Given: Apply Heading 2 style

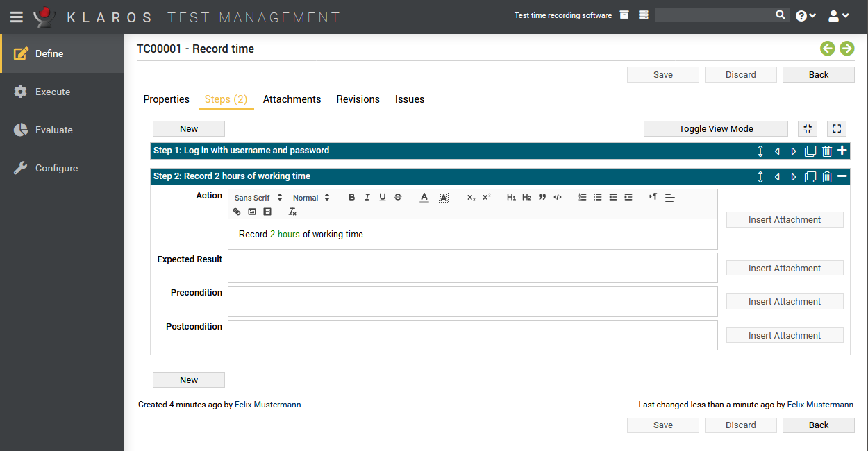Looking at the screenshot, I should pos(527,197).
